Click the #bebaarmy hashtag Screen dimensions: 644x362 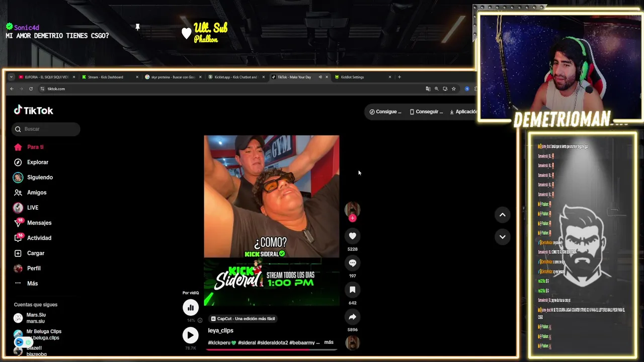302,343
